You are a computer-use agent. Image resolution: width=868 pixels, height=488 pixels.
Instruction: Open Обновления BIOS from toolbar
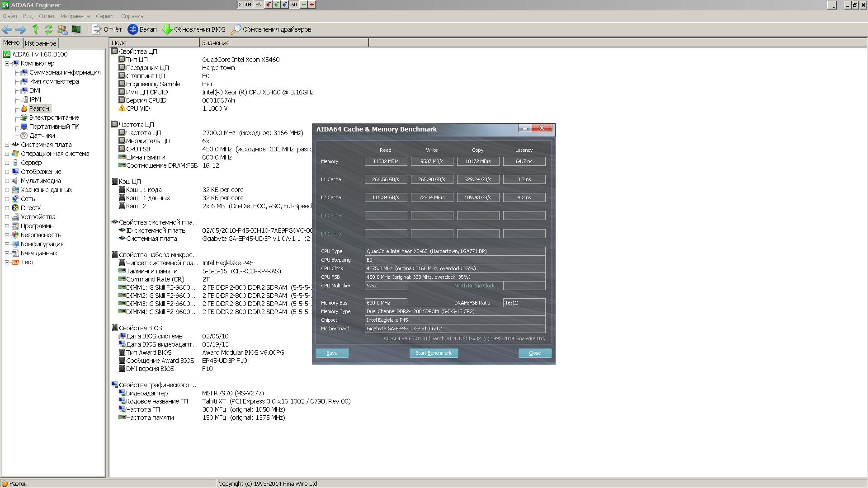point(193,30)
